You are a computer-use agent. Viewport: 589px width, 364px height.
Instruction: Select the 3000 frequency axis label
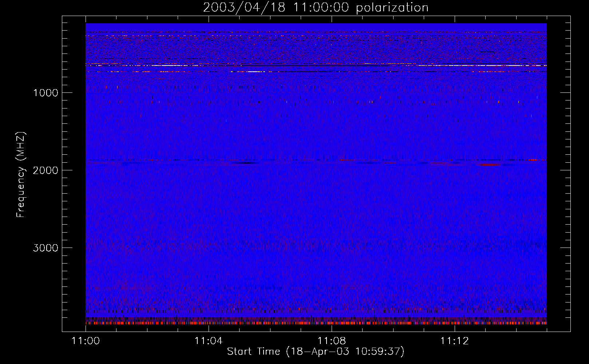tap(46, 248)
